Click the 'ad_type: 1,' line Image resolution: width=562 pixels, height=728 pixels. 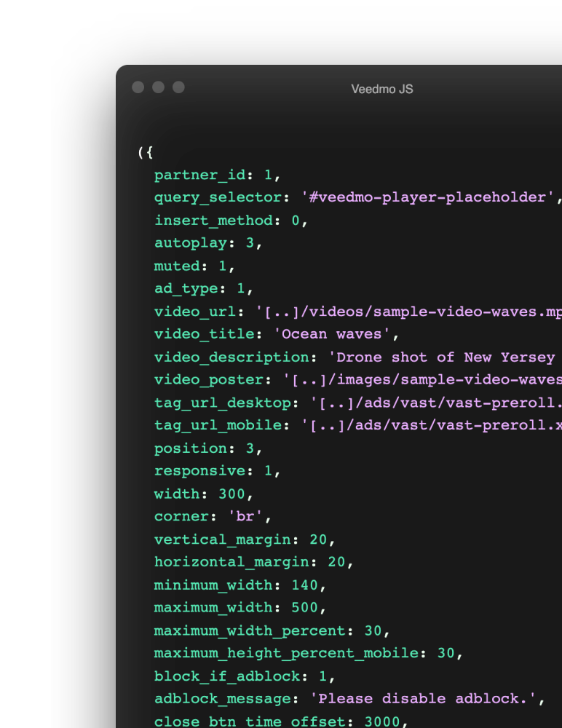[203, 289]
